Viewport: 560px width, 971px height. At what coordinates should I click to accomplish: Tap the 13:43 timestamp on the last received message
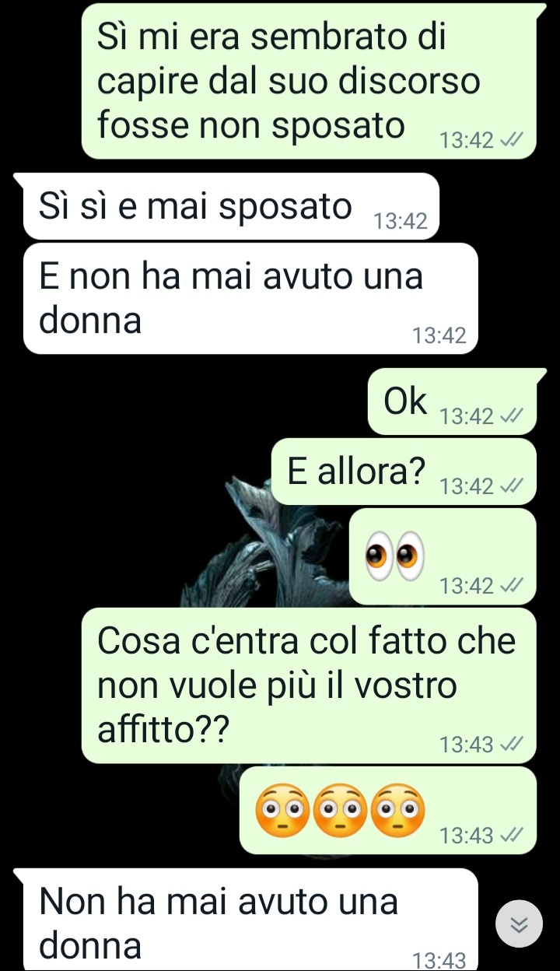tap(439, 961)
